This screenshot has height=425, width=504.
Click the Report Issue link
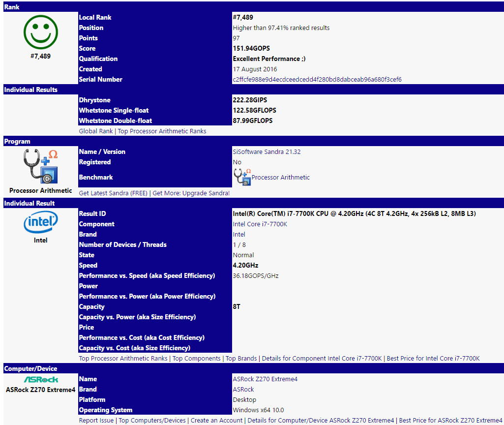click(x=96, y=421)
